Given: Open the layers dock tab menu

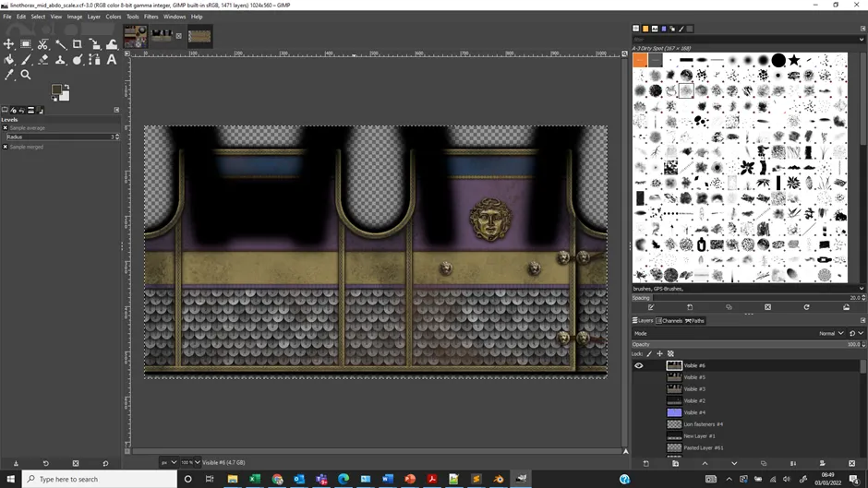Looking at the screenshot, I should (x=862, y=321).
